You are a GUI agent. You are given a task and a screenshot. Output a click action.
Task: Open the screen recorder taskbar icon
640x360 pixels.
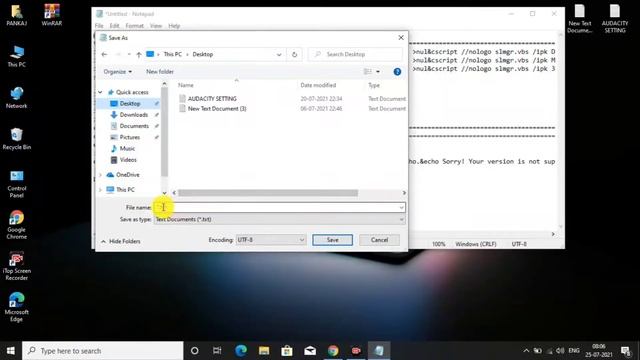356,351
